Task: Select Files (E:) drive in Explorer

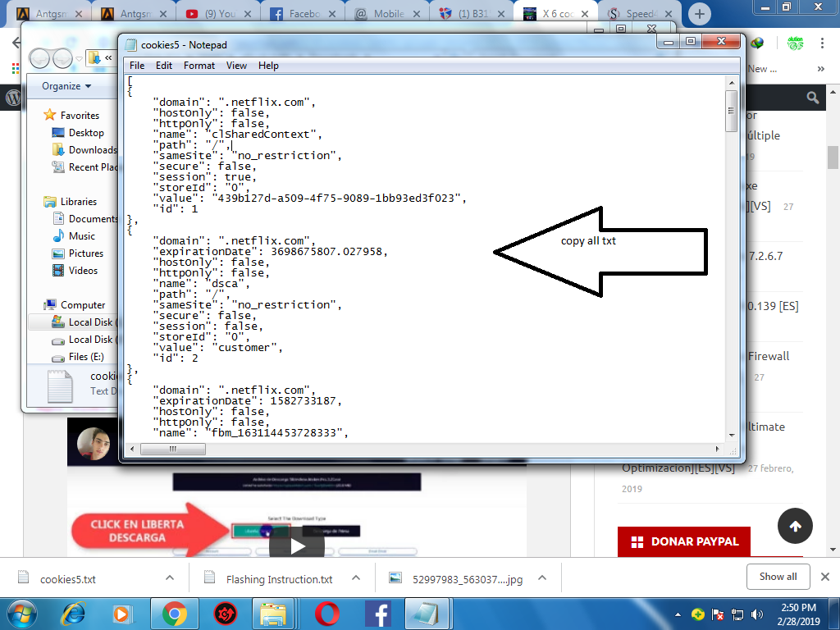Action: pyautogui.click(x=78, y=357)
